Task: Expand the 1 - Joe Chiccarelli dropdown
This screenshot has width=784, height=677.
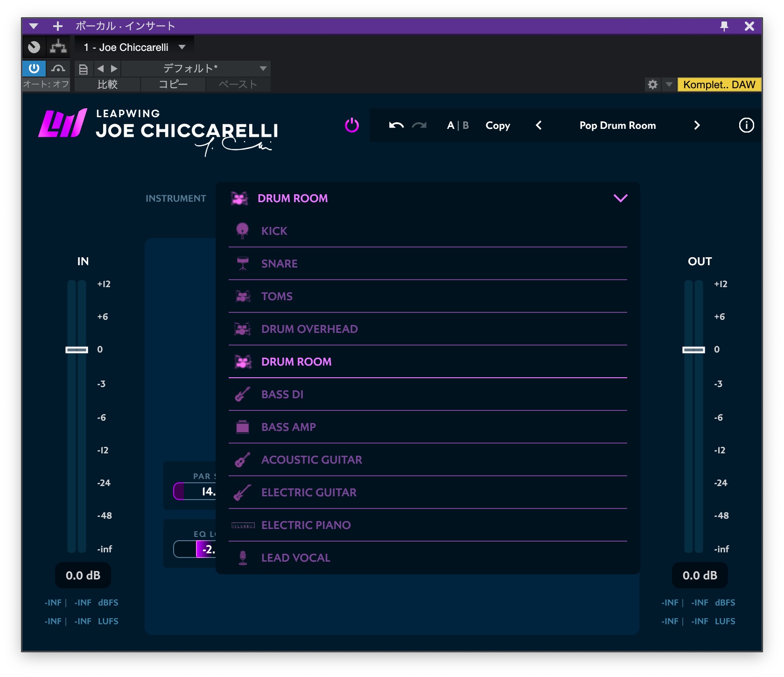Action: (x=182, y=47)
